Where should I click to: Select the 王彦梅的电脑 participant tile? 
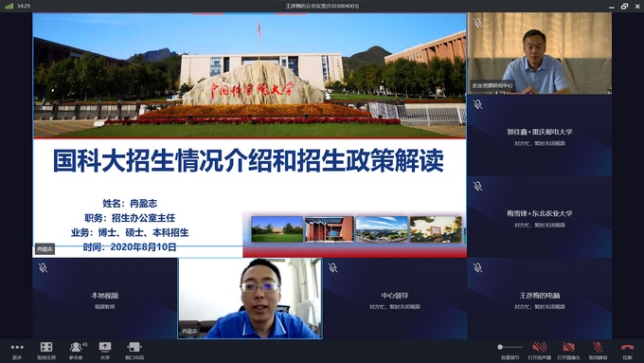point(539,299)
